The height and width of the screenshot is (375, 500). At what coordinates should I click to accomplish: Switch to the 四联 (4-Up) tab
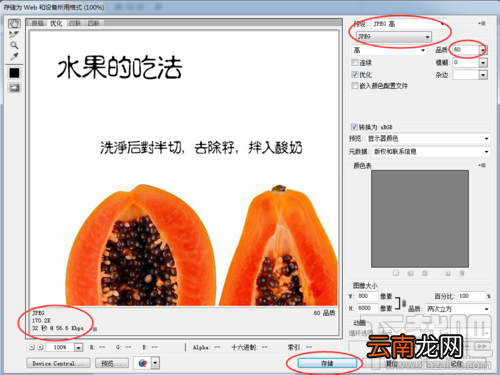click(94, 23)
